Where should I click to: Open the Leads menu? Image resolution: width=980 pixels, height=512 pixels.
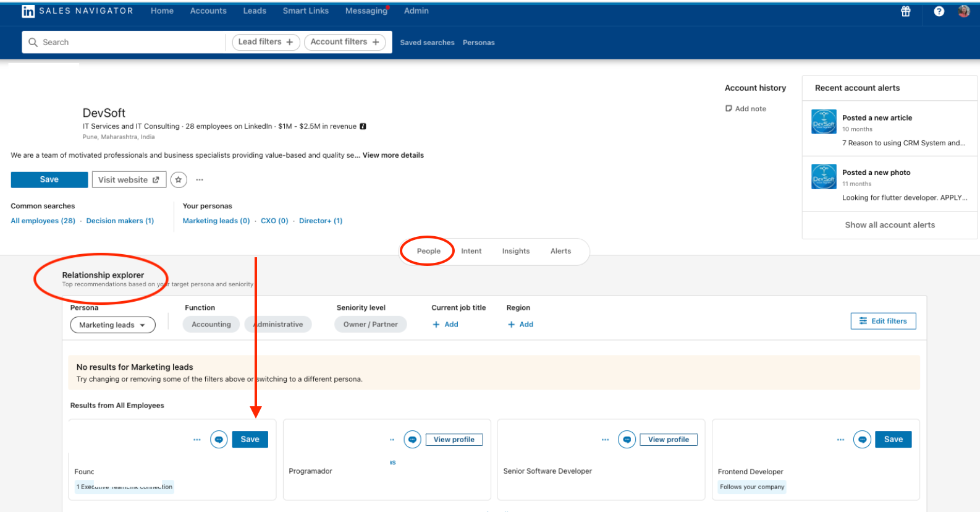pos(255,11)
